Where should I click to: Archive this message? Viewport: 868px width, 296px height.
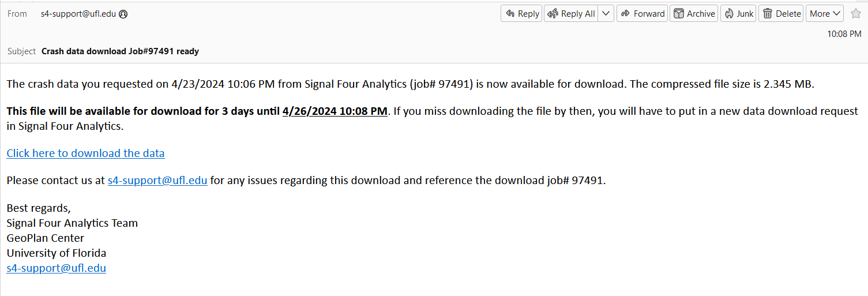click(694, 14)
